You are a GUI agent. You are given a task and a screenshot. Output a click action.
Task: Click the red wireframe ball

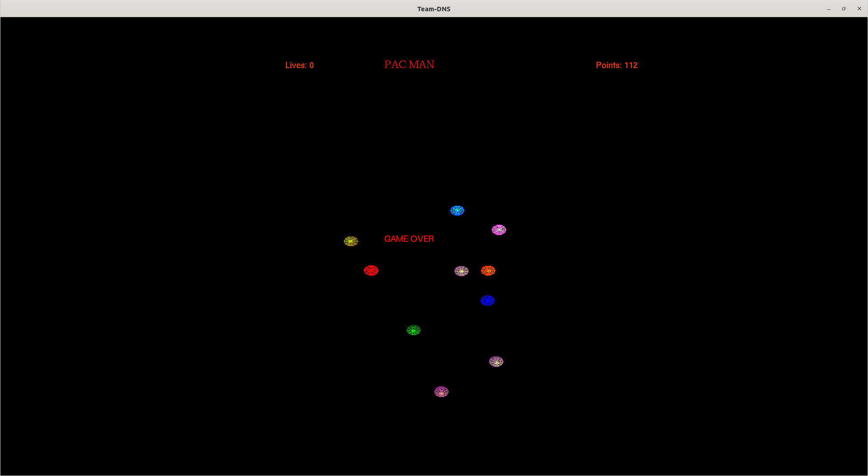371,271
